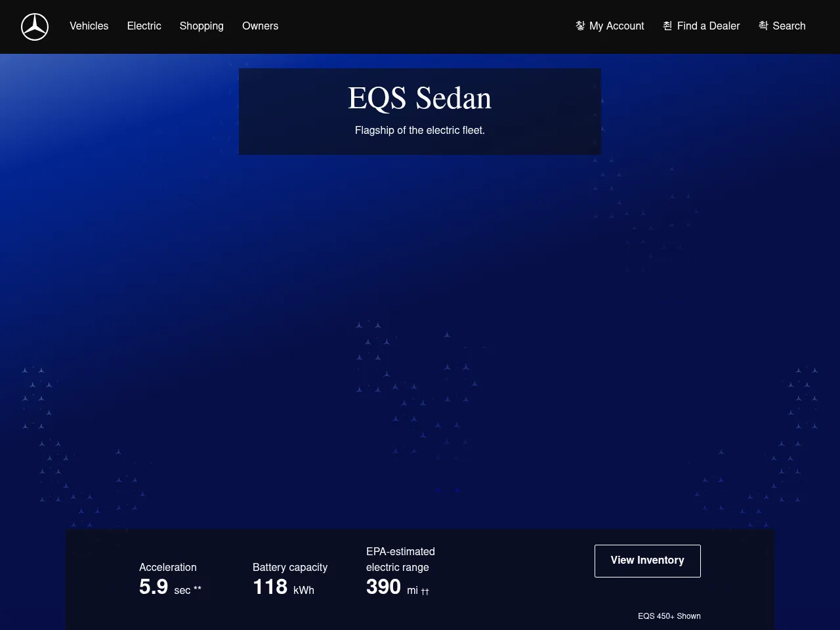Select the Search magnifier icon
The image size is (840, 630).
pyautogui.click(x=763, y=26)
